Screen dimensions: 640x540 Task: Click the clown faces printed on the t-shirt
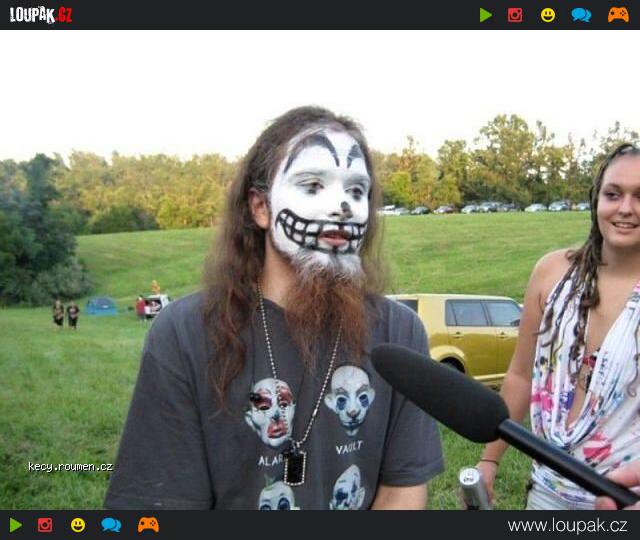click(310, 405)
